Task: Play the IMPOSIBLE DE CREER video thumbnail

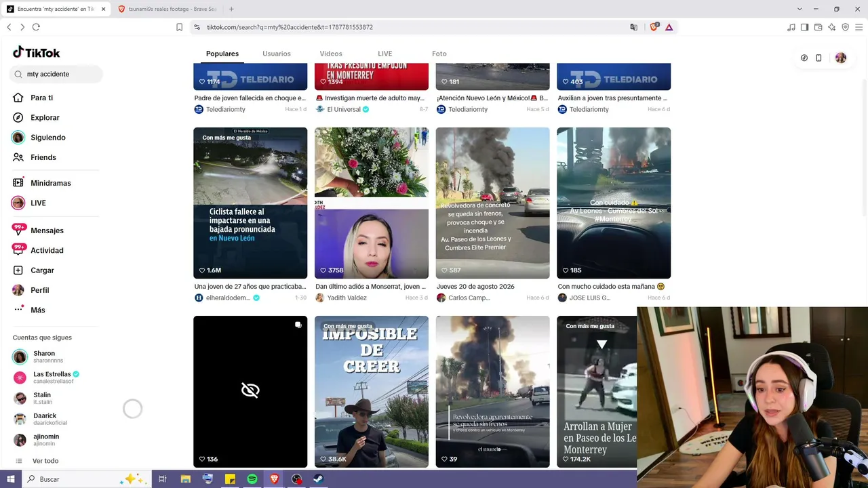Action: tap(372, 392)
